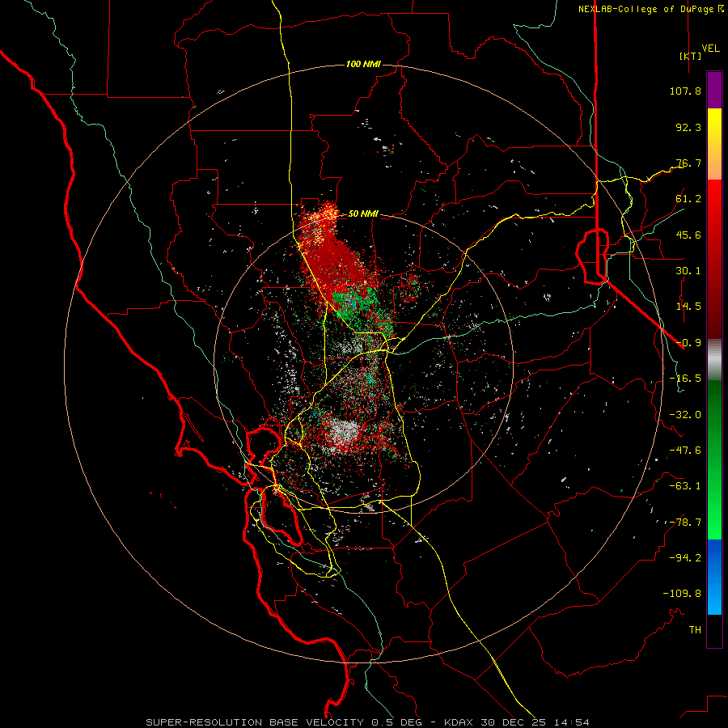Click the -63.1 velocity scale value
The width and height of the screenshot is (728, 728).
pyautogui.click(x=685, y=486)
